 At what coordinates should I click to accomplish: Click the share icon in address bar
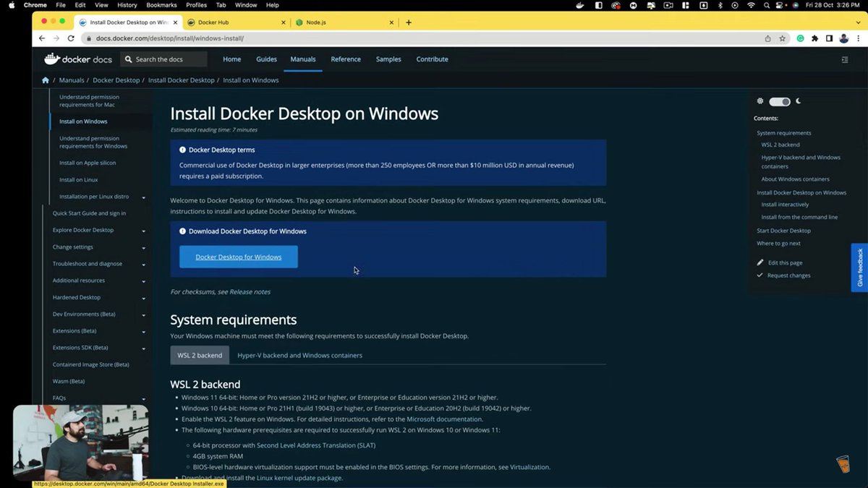click(x=768, y=38)
